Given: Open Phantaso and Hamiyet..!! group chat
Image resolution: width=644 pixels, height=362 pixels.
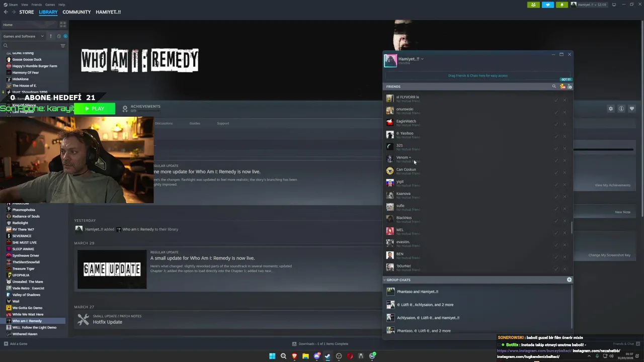Looking at the screenshot, I should point(417,292).
